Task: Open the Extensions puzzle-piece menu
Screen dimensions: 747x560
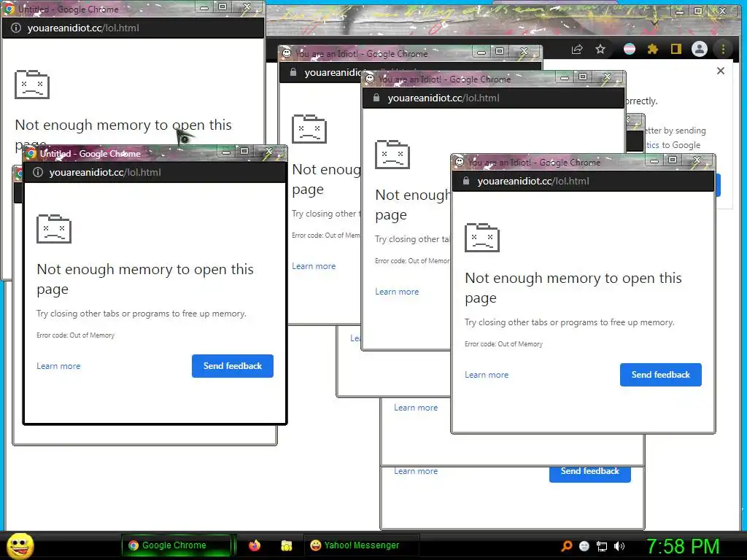Action: (653, 49)
